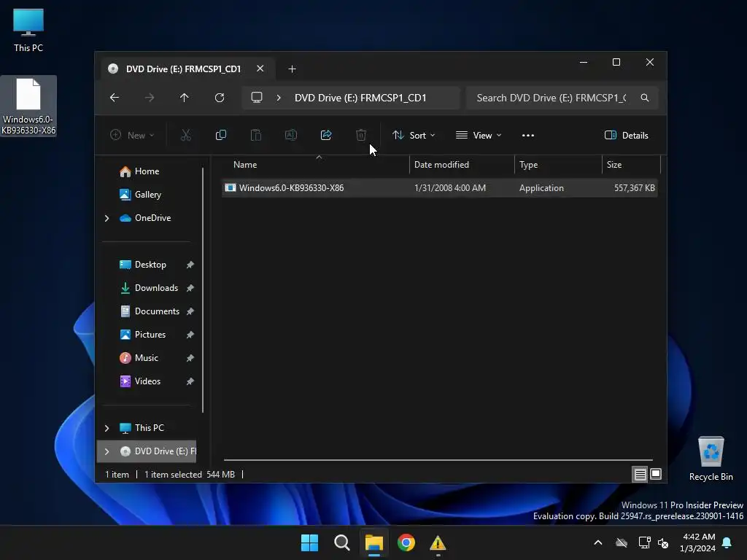
Task: Click the Rename icon in toolbar
Action: [x=290, y=135]
